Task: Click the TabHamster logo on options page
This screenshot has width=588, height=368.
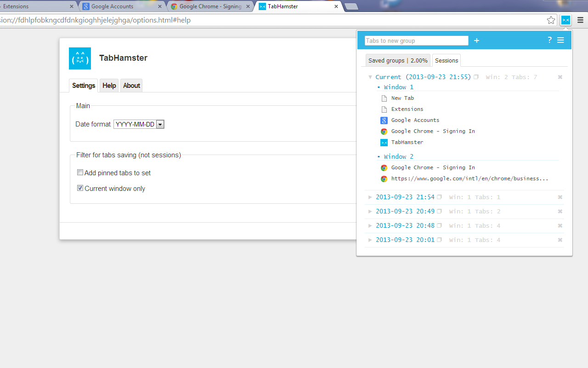Action: (80, 58)
